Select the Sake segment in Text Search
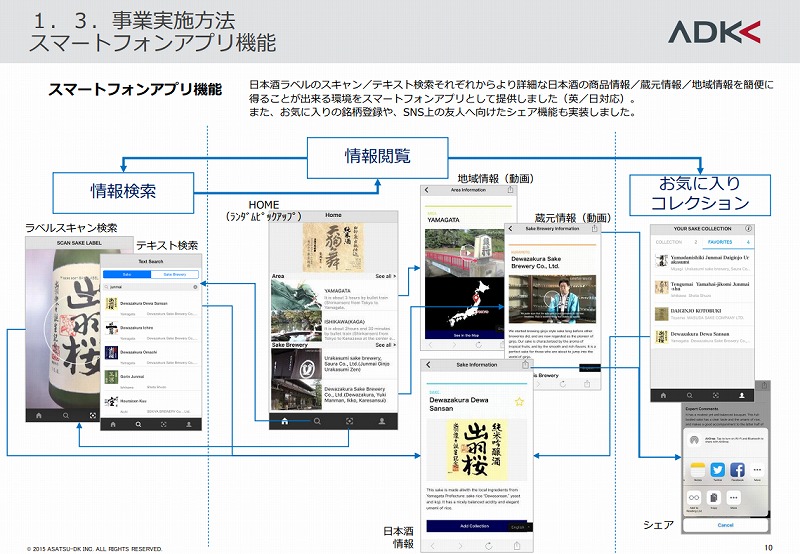The image size is (800, 554). click(x=128, y=272)
